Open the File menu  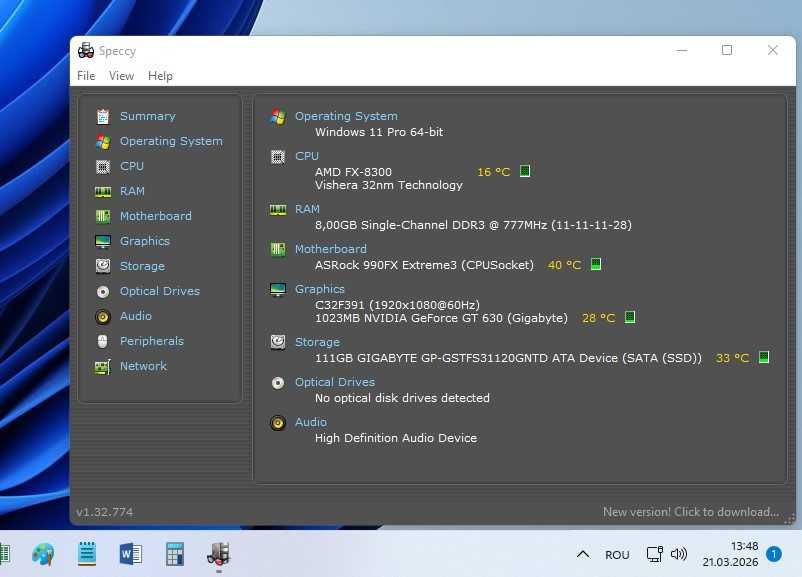click(86, 76)
